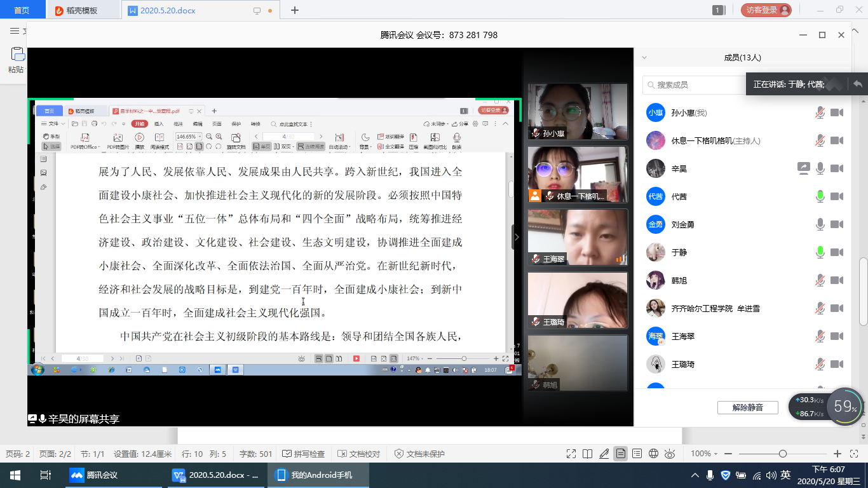Click the camera icon next to 辛昊
This screenshot has width=868, height=488.
[837, 169]
